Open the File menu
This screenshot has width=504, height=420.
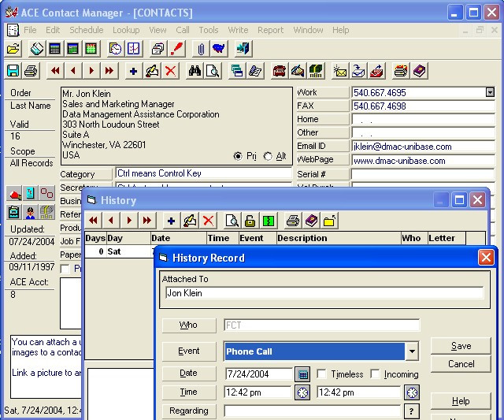[30, 30]
